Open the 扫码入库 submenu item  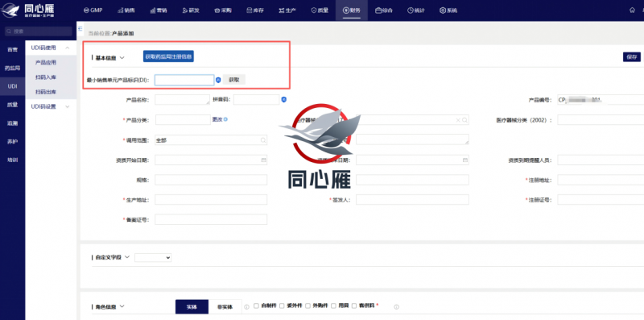pyautogui.click(x=46, y=77)
